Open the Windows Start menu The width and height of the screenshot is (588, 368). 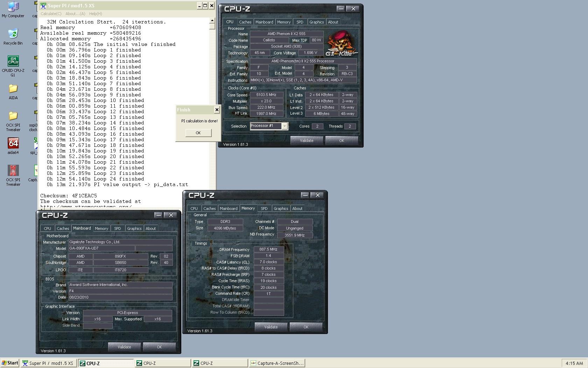pos(10,363)
